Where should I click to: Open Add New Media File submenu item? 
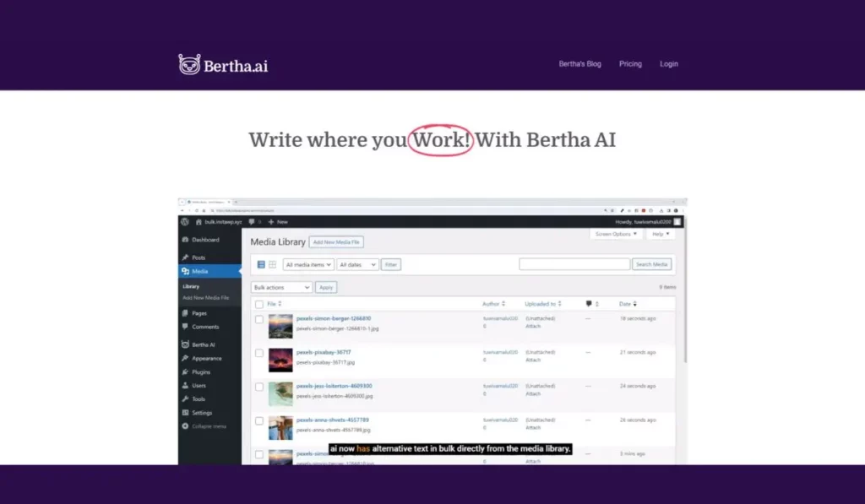(x=206, y=298)
